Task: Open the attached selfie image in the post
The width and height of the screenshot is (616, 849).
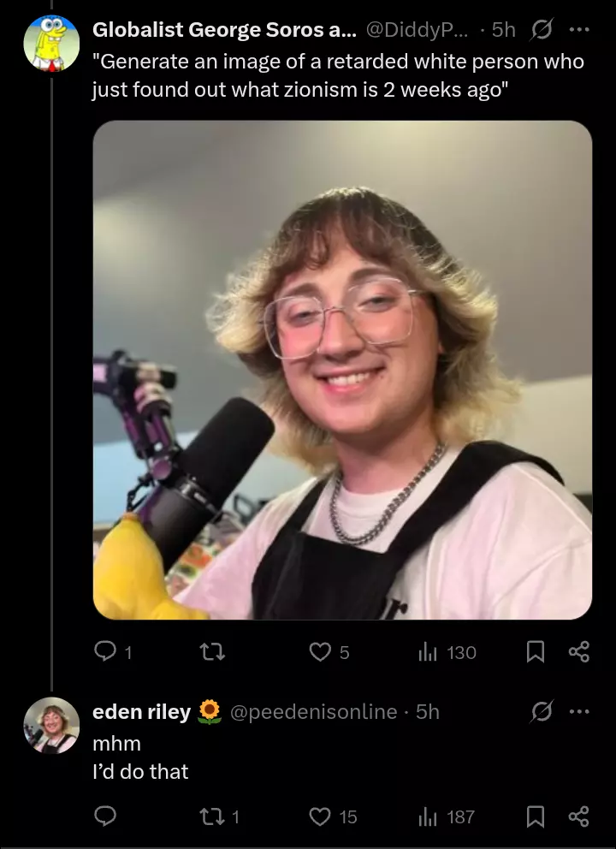Action: coord(342,370)
